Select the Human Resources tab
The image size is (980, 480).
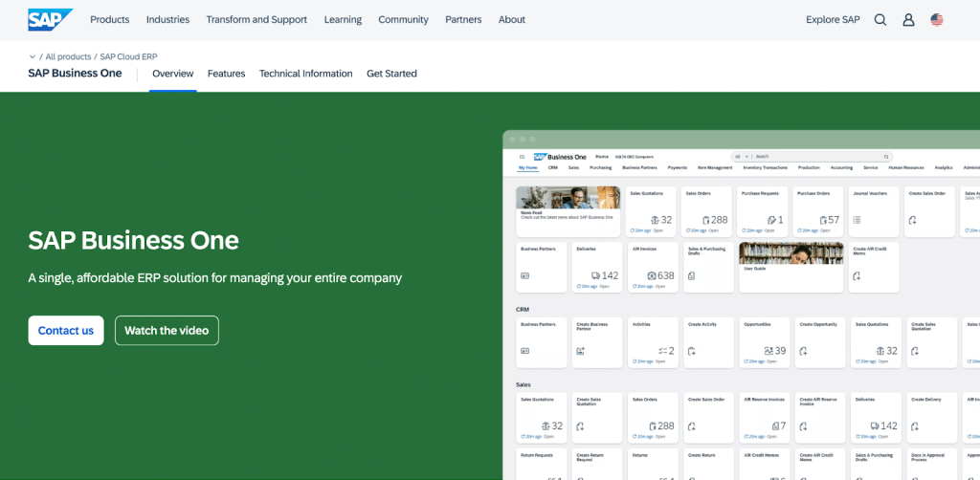pyautogui.click(x=906, y=168)
